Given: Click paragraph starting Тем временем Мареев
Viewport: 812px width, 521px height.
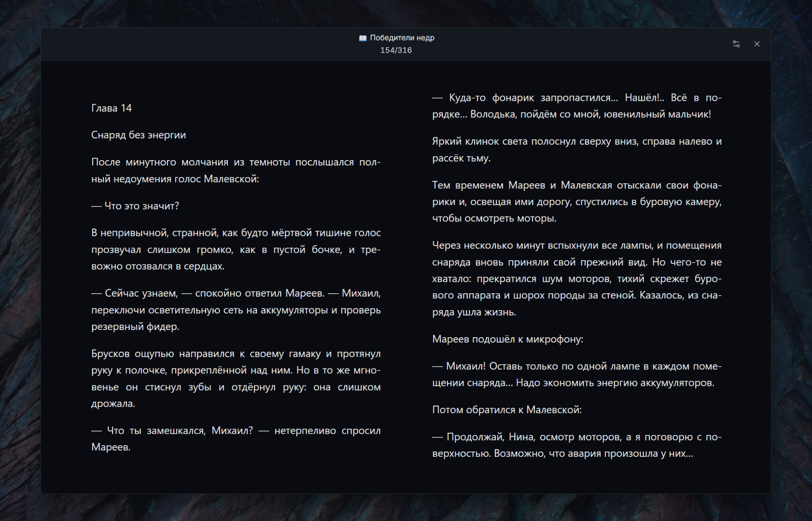Looking at the screenshot, I should [577, 202].
